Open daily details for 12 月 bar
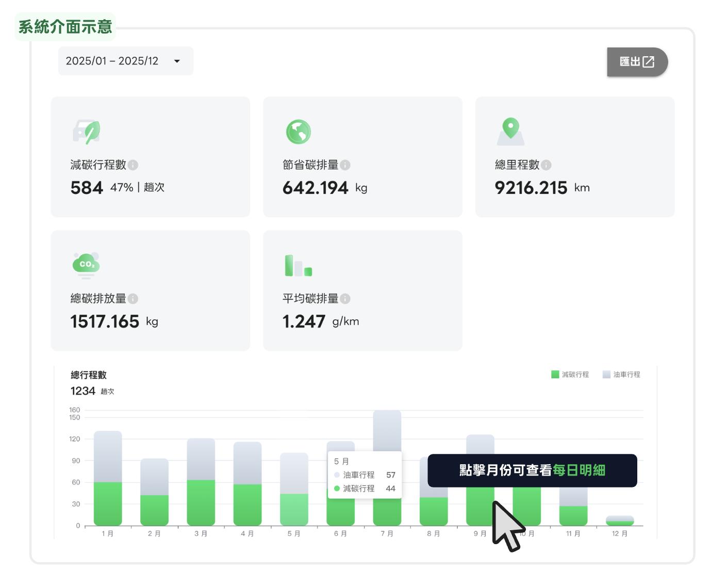The height and width of the screenshot is (588, 727). [x=620, y=521]
